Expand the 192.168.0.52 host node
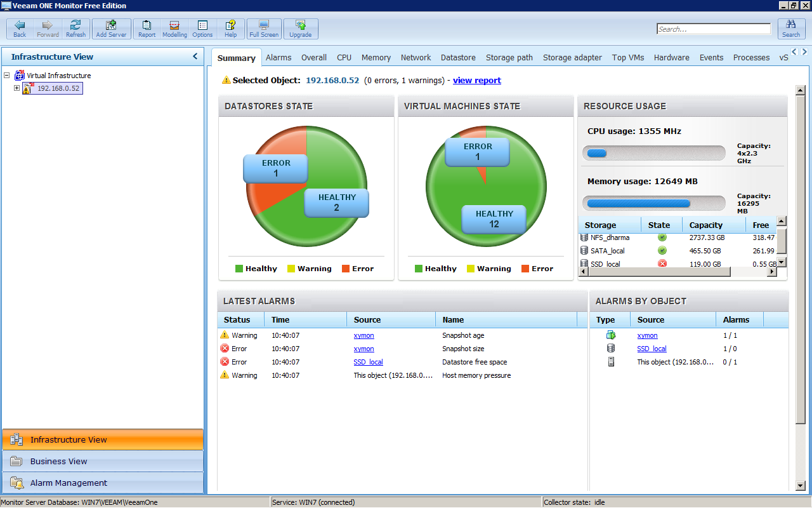812x508 pixels. pos(16,88)
